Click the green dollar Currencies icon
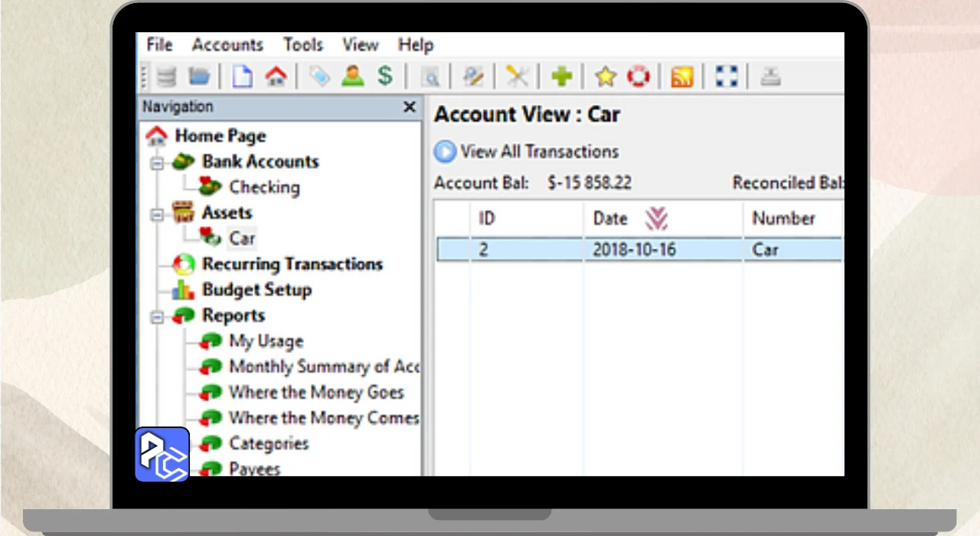Viewport: 980px width, 536px height. point(385,77)
